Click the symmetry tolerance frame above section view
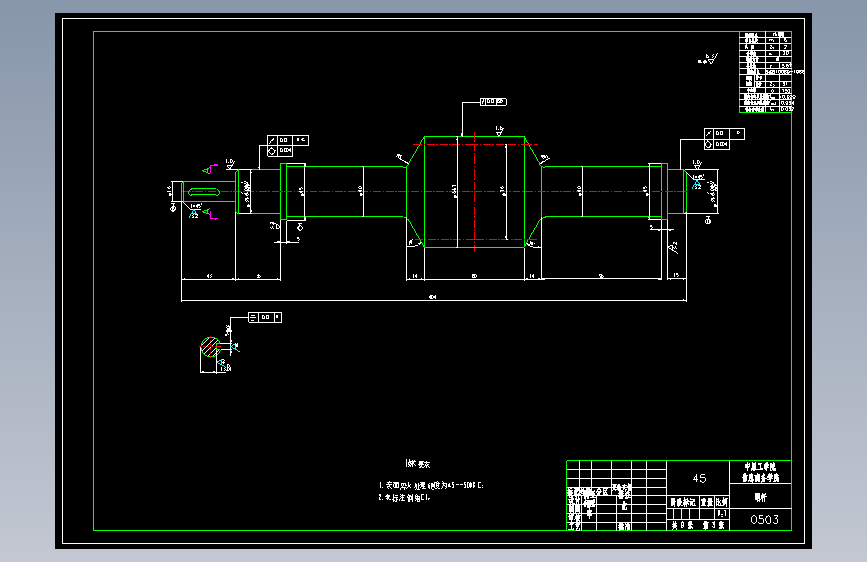Screen dimensions: 867x562 [x=265, y=317]
